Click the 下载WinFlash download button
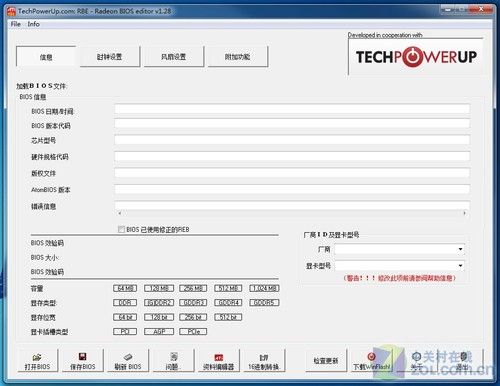 (371, 361)
